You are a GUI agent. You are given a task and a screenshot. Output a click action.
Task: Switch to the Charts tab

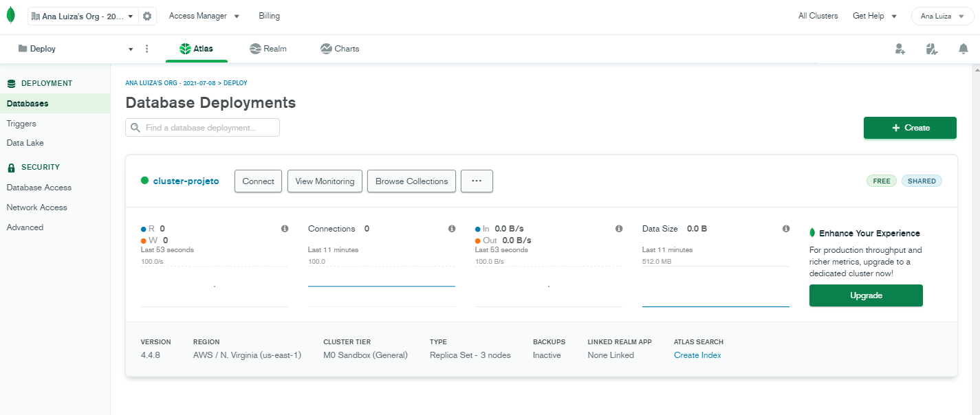(340, 49)
